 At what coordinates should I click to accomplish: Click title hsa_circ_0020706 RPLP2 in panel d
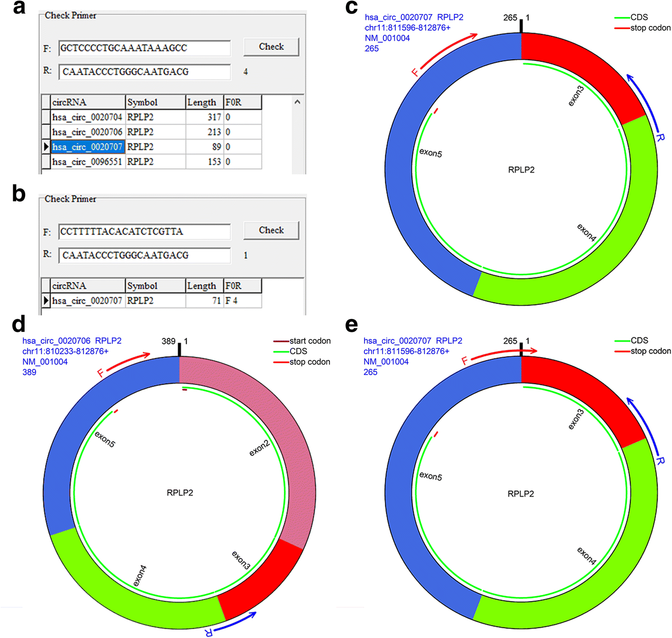(x=72, y=341)
